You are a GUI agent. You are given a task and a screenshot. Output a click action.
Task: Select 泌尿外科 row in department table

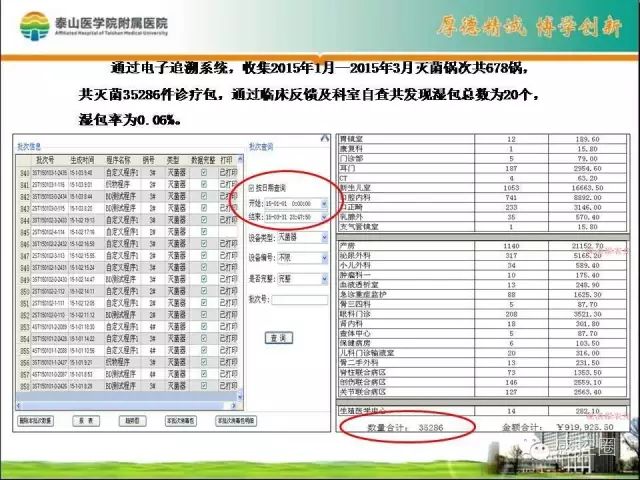[482, 256]
